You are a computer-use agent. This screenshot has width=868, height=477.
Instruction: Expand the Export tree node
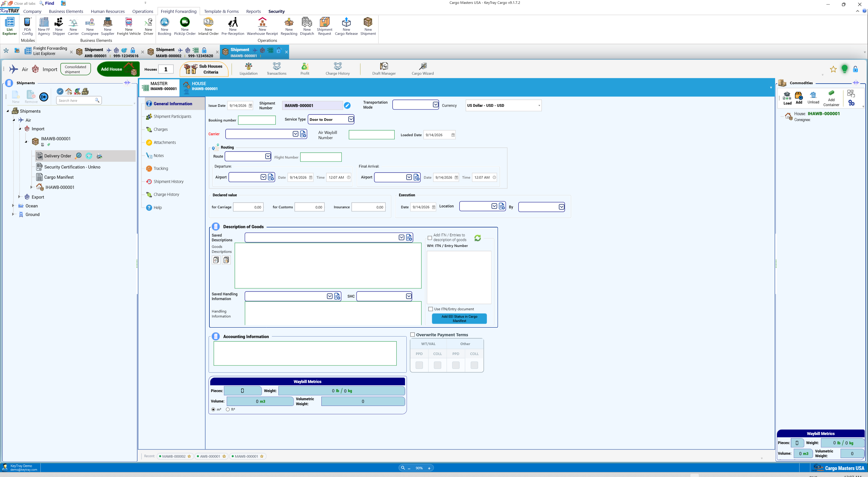pos(19,196)
